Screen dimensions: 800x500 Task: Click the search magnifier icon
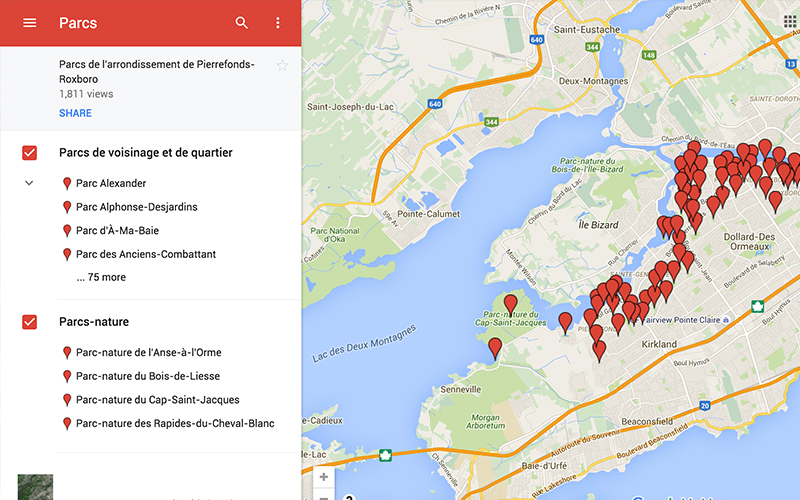click(x=241, y=22)
